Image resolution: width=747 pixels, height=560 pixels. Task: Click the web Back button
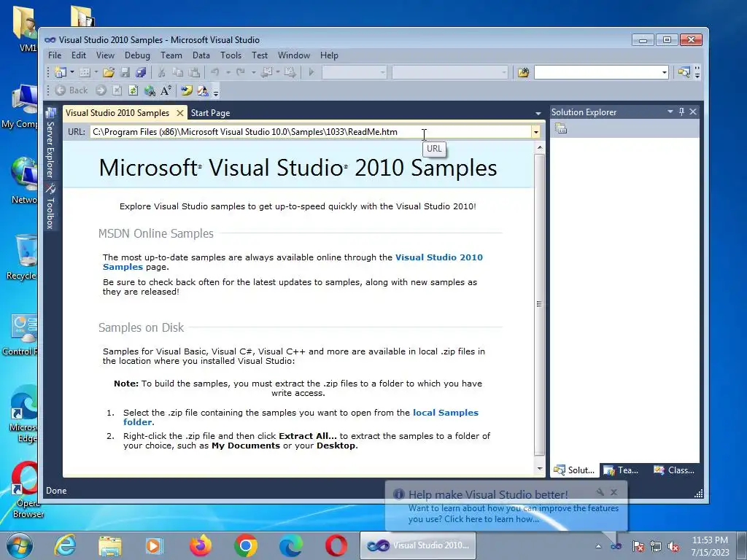(71, 90)
